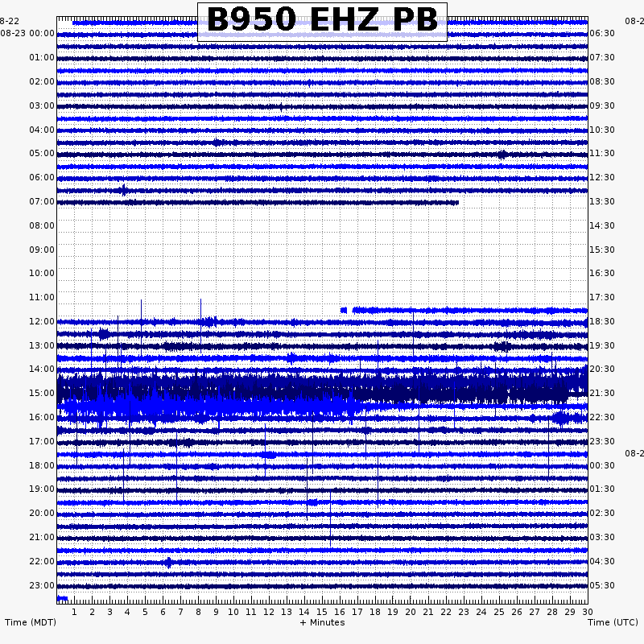Click the 12:30 UTC time label
The width and height of the screenshot is (644, 644).
coord(602,177)
